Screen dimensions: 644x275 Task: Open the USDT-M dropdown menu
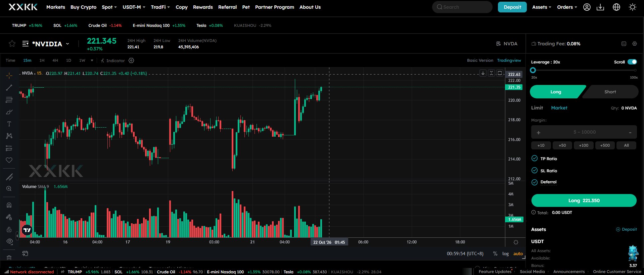pos(134,7)
